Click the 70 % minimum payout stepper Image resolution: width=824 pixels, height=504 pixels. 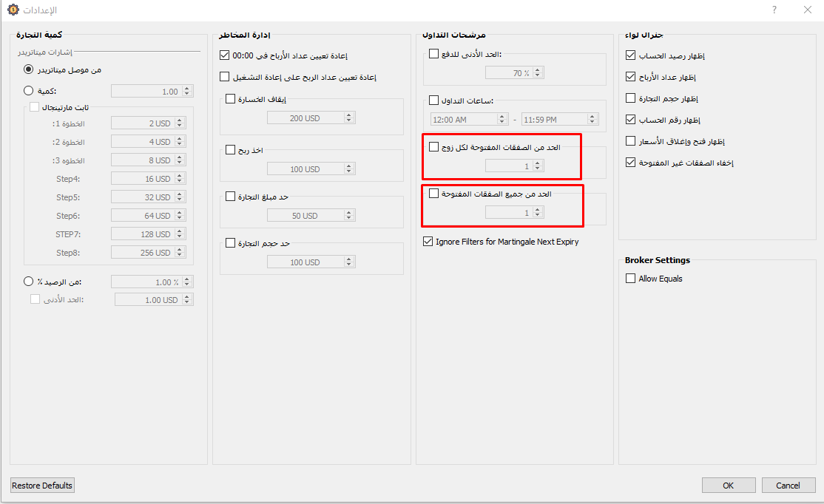[x=538, y=73]
